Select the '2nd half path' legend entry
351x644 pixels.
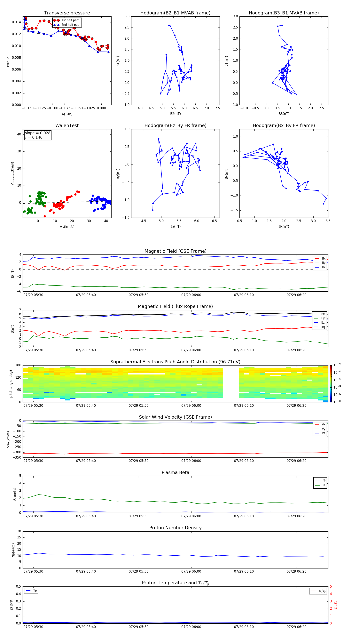pos(67,25)
